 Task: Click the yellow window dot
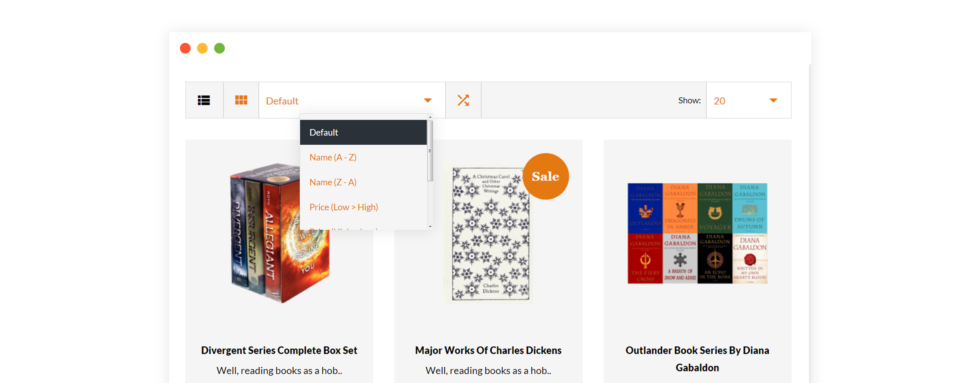(203, 48)
